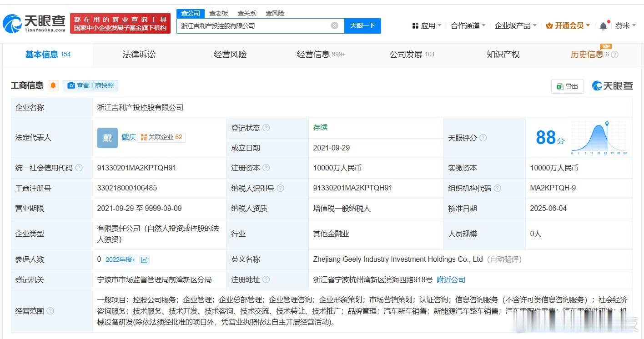Open the 应用 dropdown menu

point(427,26)
